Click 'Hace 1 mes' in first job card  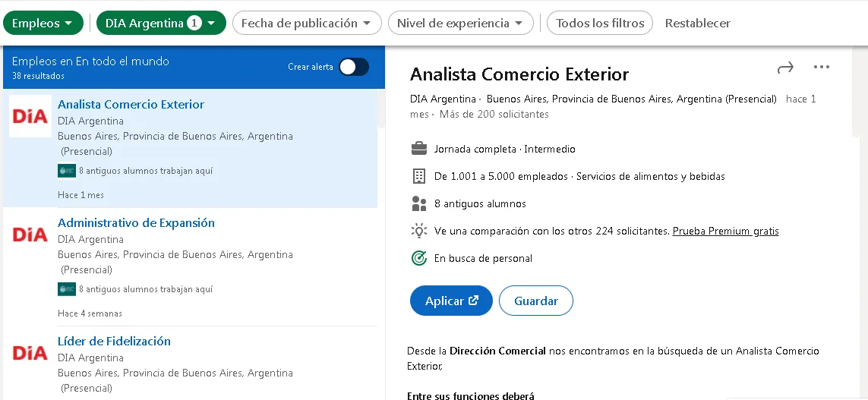tap(80, 195)
